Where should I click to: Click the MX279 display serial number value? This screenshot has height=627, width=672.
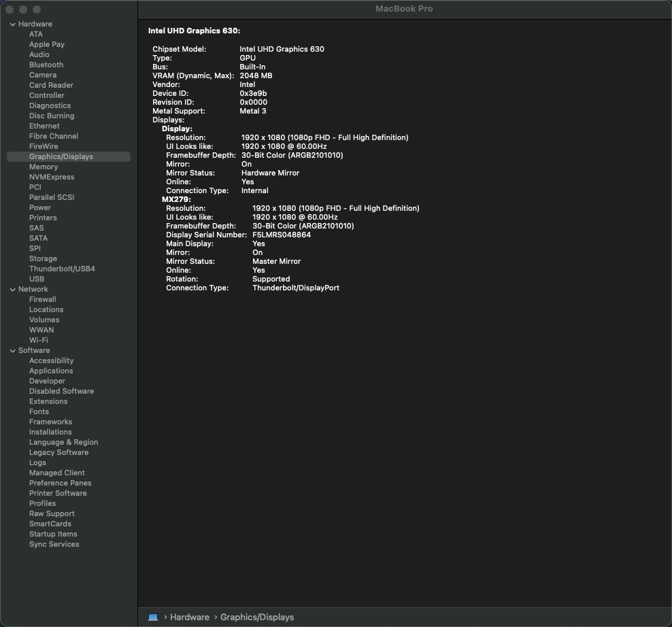point(282,235)
